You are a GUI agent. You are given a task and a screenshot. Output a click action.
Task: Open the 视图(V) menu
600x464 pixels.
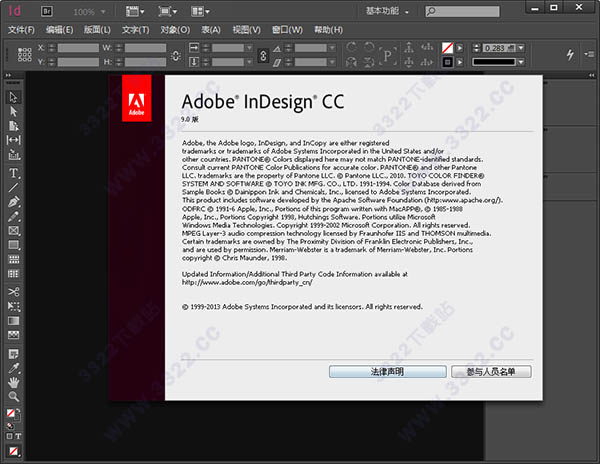coord(246,29)
